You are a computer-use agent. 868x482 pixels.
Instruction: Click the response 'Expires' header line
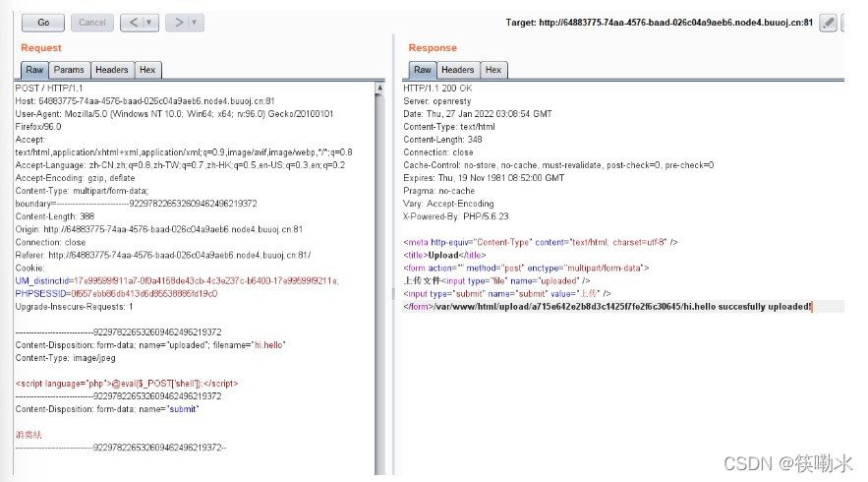point(484,178)
